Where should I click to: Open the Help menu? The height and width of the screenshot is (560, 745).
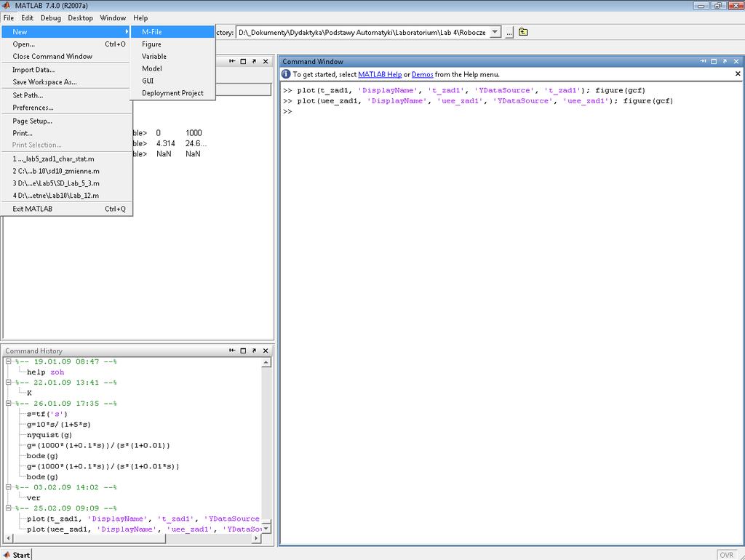(140, 18)
